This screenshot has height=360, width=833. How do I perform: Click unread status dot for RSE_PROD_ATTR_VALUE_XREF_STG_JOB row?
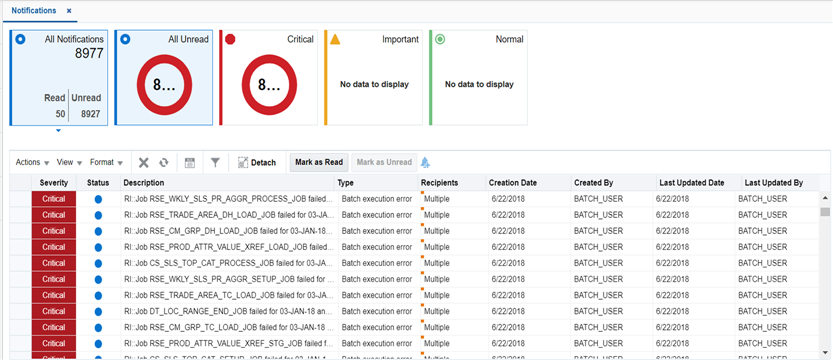pos(98,344)
